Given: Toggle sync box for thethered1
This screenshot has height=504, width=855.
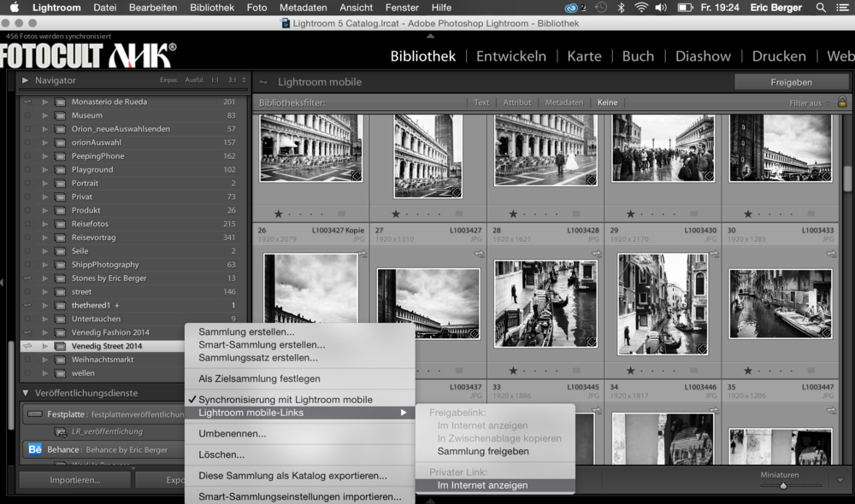Looking at the screenshot, I should tap(27, 306).
